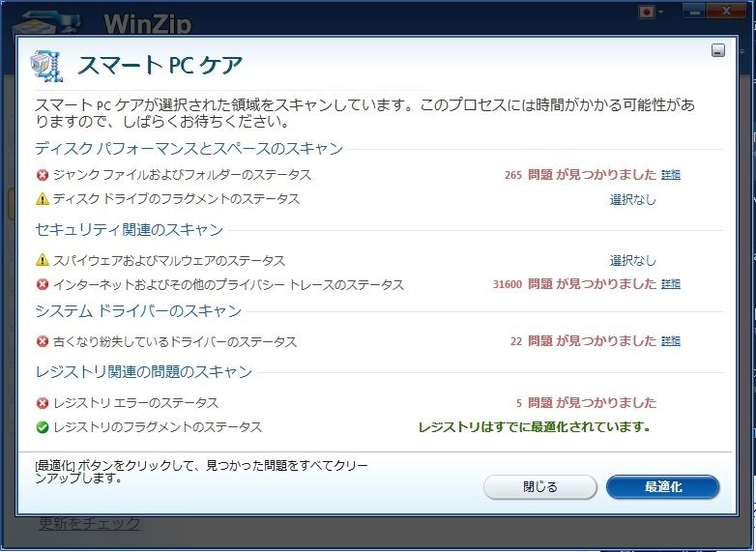Click the 最適化 optimize button
This screenshot has width=756, height=552.
(x=662, y=487)
